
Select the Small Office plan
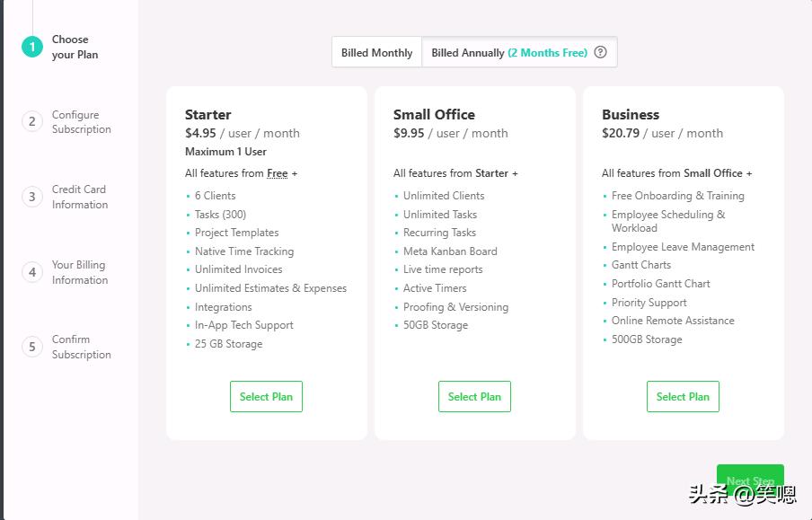[474, 396]
